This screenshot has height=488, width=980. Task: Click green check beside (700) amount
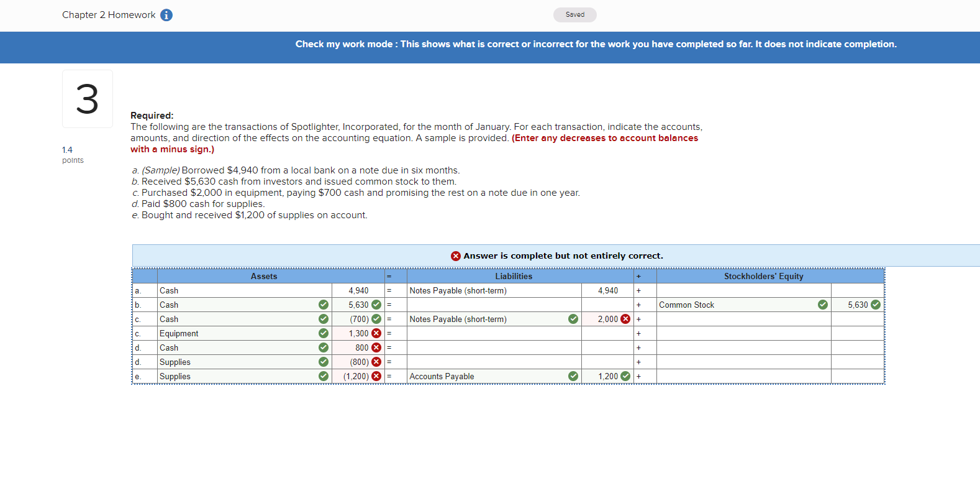pos(376,319)
